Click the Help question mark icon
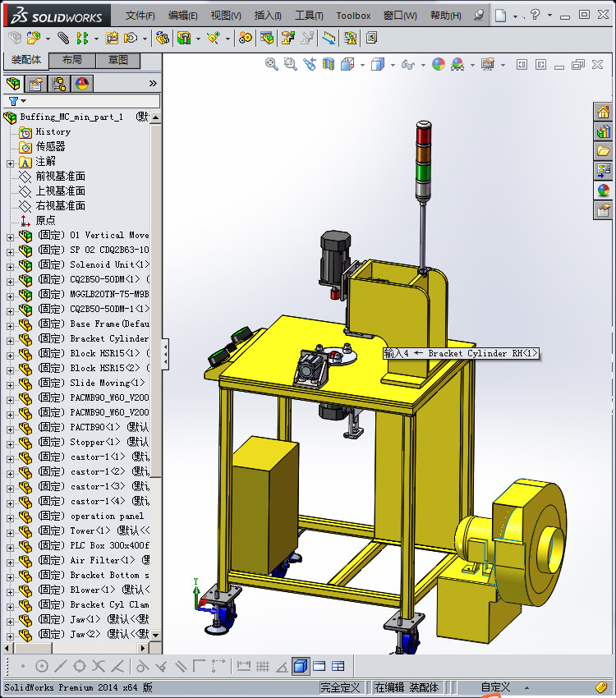The image size is (616, 698). pos(536,15)
